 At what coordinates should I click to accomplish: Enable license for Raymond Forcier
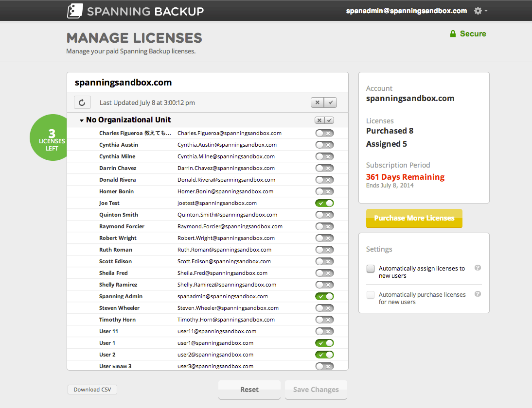point(324,226)
